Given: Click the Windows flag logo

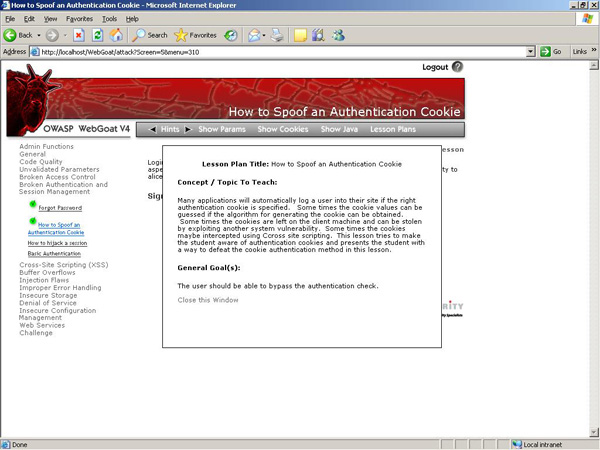Looking at the screenshot, I should tap(587, 19).
